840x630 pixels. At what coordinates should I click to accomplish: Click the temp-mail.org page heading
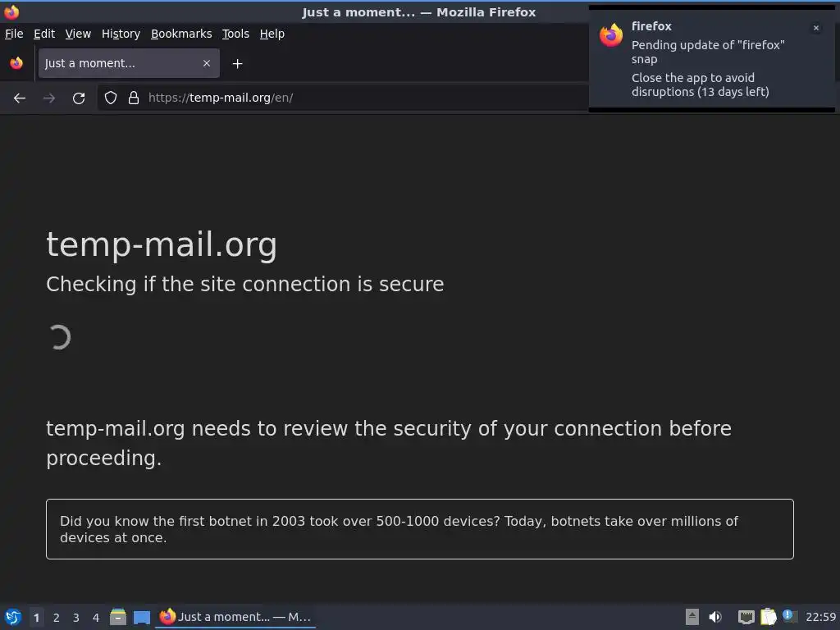tap(162, 244)
